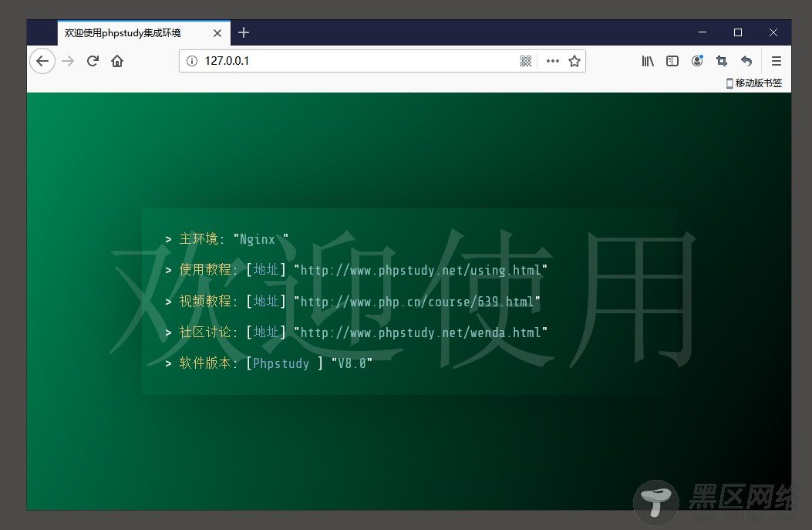
Task: Reload the page with the refresh icon
Action: click(x=93, y=61)
